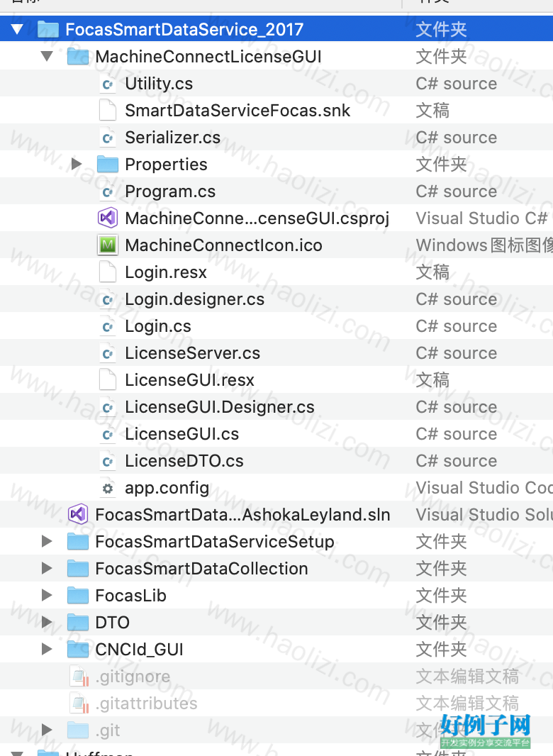Select the Login.designer.cs file name
This screenshot has width=553, height=756.
tap(194, 299)
